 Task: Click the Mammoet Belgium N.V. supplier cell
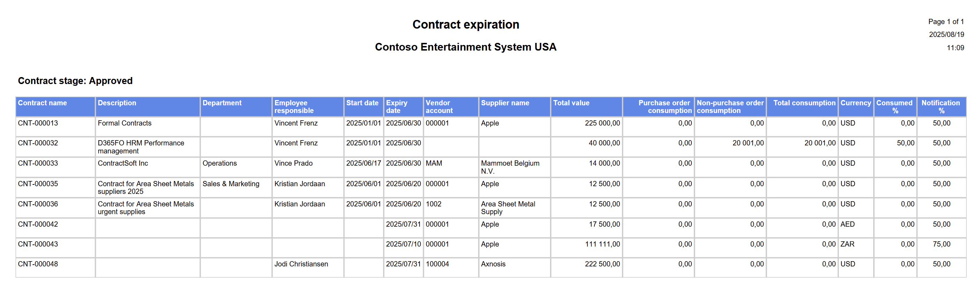510,167
